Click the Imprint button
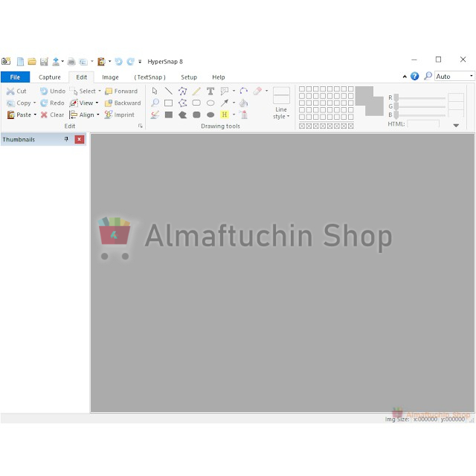The height and width of the screenshot is (476, 476). coord(119,115)
